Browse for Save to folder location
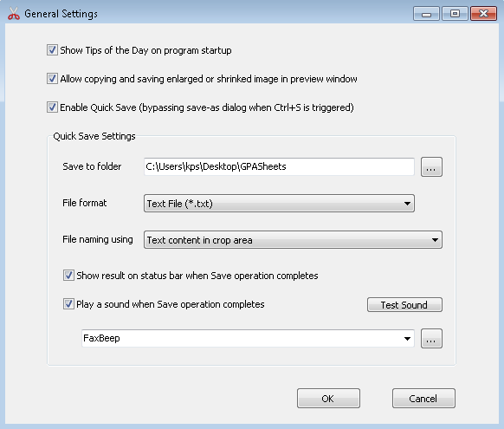504x429 pixels. coord(431,167)
